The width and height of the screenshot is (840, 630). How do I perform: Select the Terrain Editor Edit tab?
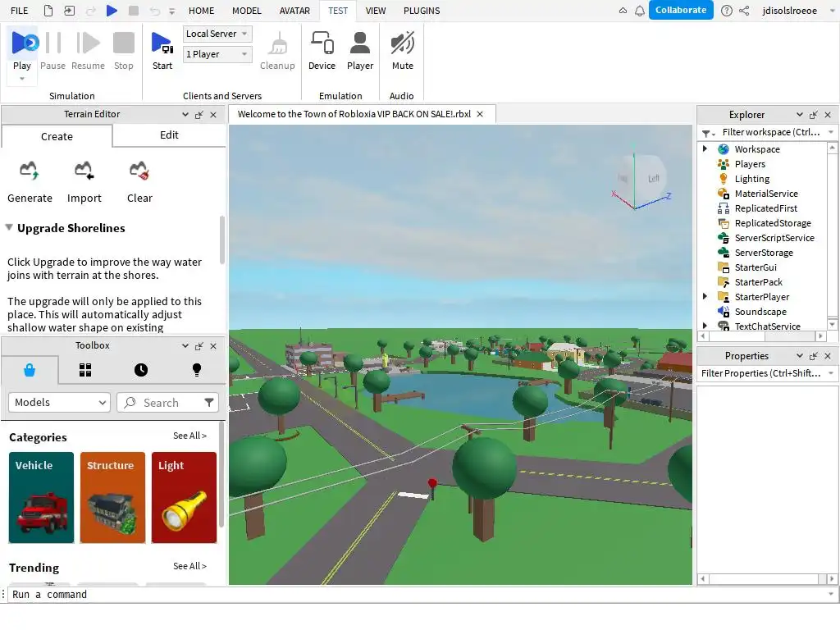click(169, 135)
